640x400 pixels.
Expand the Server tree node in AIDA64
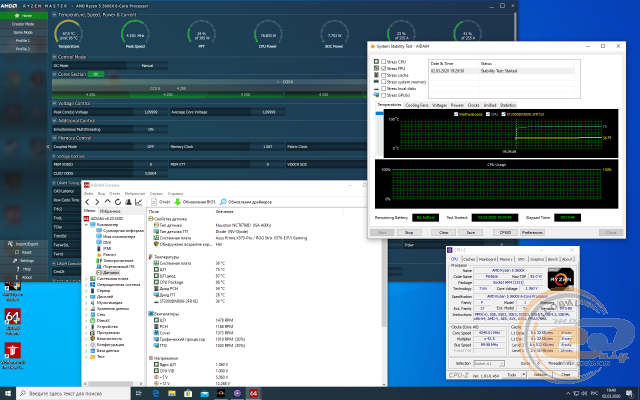pyautogui.click(x=86, y=291)
